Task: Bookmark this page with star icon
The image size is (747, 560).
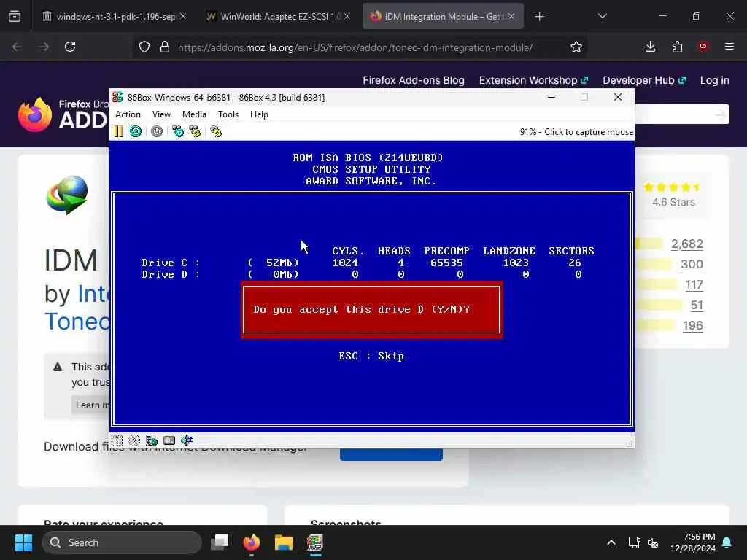Action: tap(576, 47)
